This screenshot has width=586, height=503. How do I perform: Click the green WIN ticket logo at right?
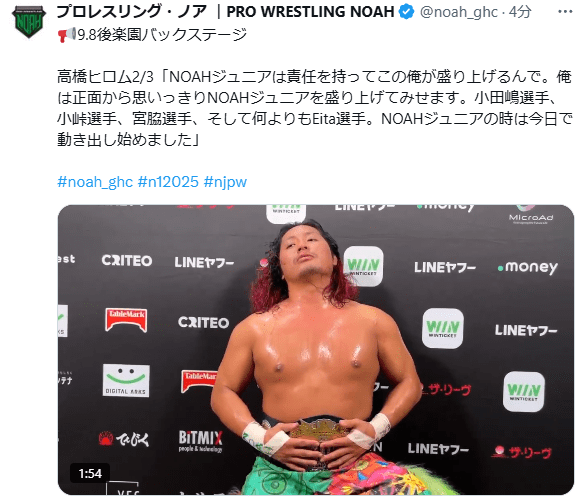pyautogui.click(x=524, y=392)
